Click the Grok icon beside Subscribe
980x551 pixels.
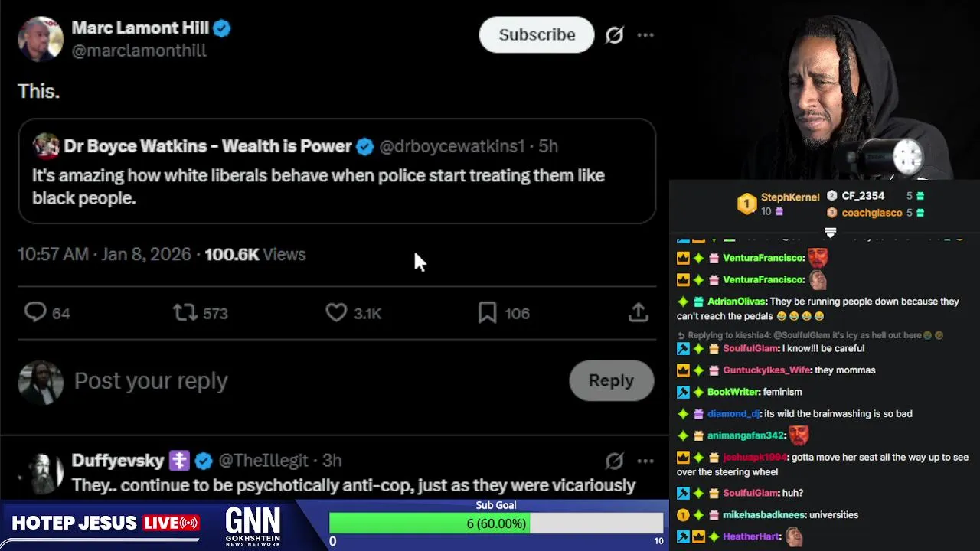pos(614,35)
